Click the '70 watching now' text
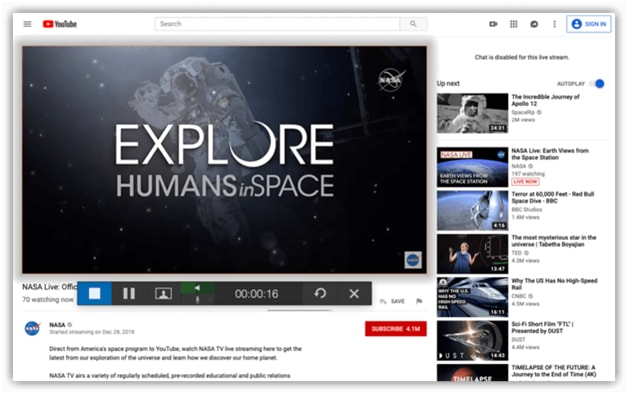628x394 pixels. click(x=48, y=300)
